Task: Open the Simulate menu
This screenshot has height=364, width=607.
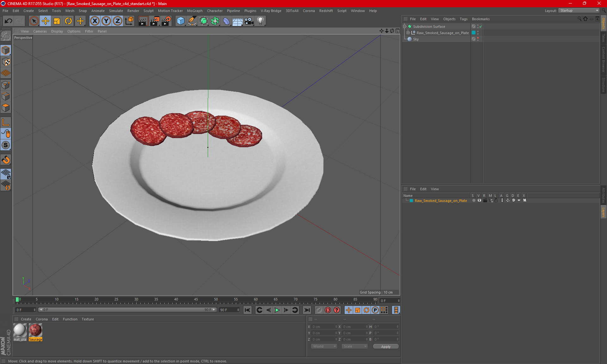Action: pos(116,11)
